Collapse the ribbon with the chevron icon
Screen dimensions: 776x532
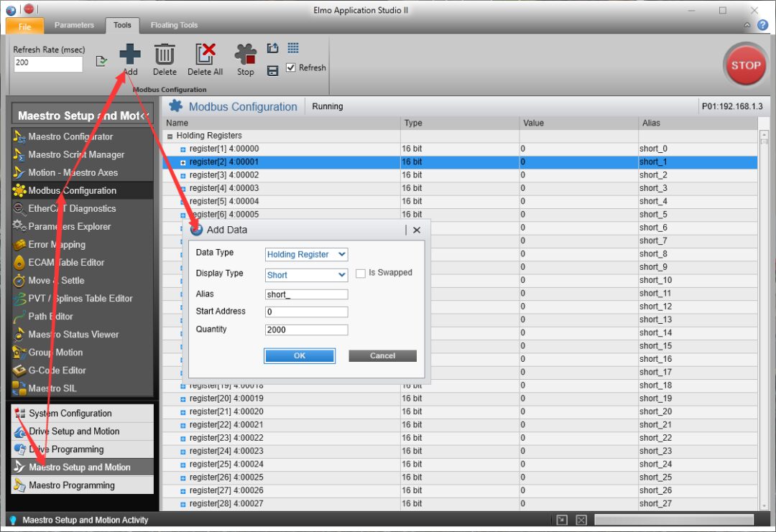(747, 24)
